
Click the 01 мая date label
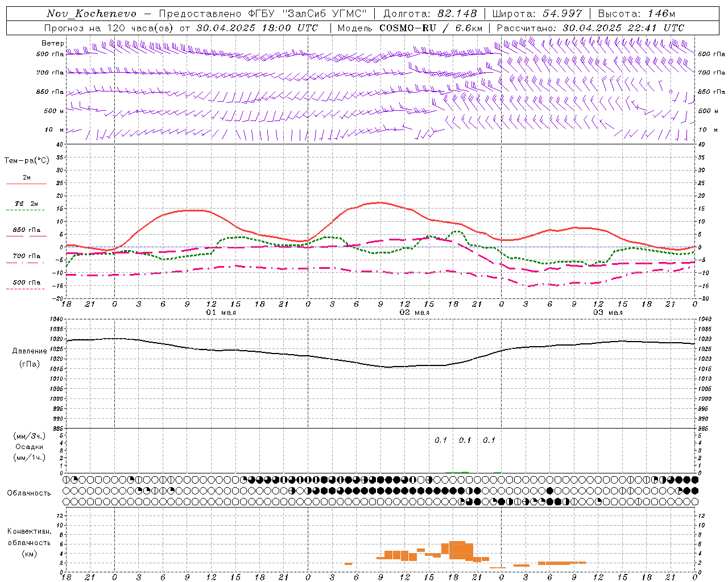click(221, 313)
